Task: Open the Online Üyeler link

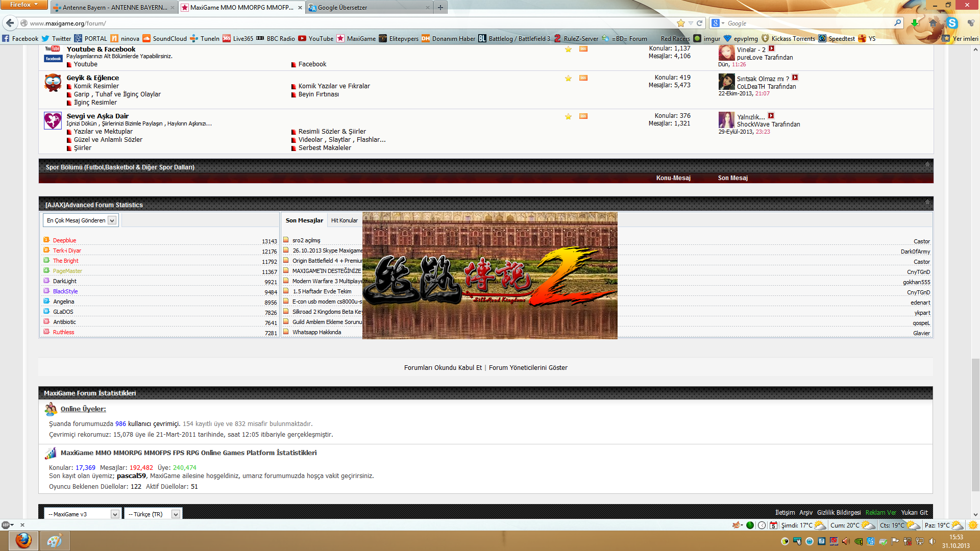Action: coord(83,409)
